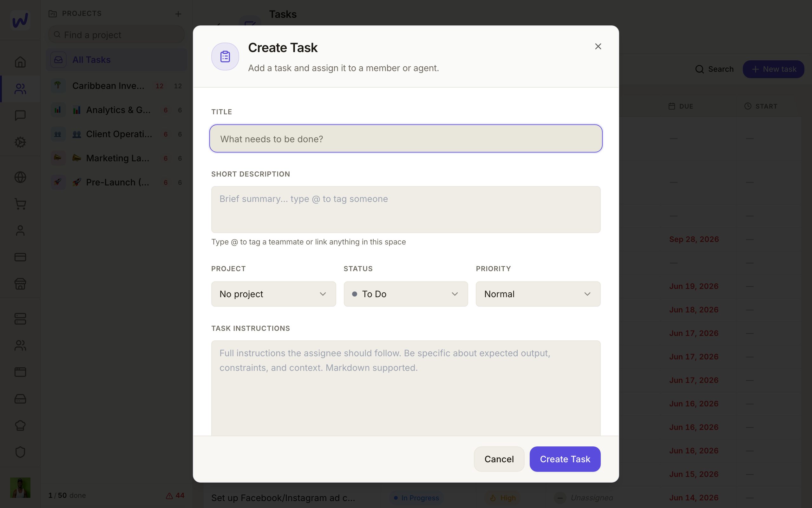Click the browser window icon in sidebar
Screen dimensions: 812x508
[20, 372]
